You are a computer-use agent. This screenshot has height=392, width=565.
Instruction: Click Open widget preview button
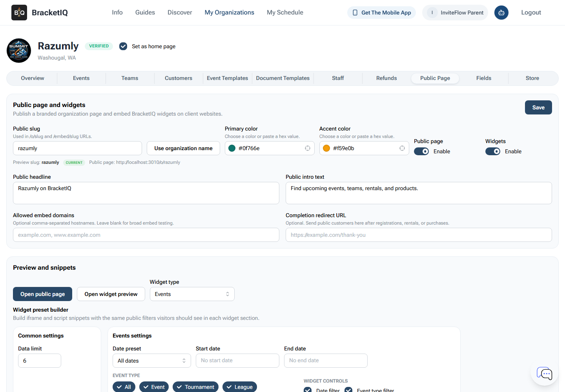[x=111, y=294]
